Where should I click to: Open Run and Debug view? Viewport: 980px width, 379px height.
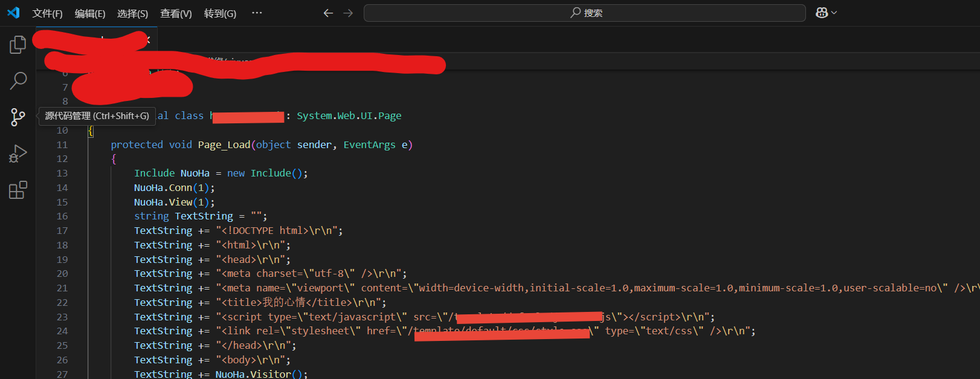tap(18, 154)
